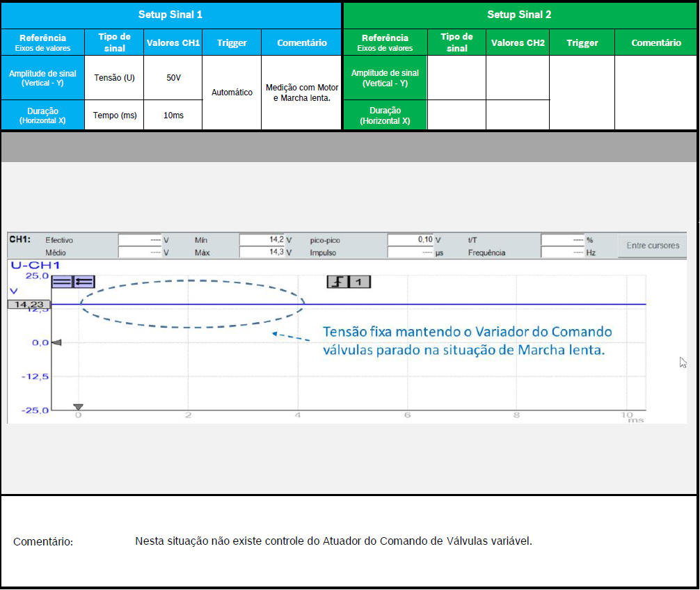Click the Máx value field showing 14,3
This screenshot has width=700, height=590.
[x=262, y=253]
